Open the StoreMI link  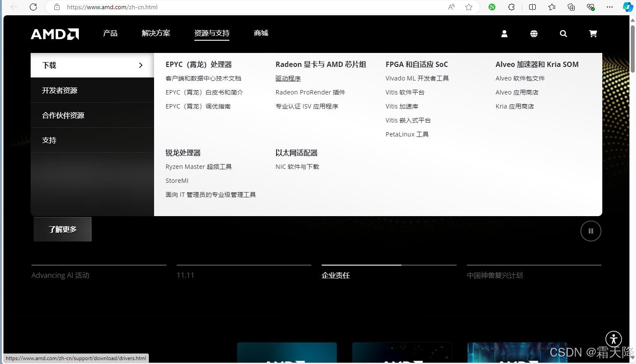(177, 181)
